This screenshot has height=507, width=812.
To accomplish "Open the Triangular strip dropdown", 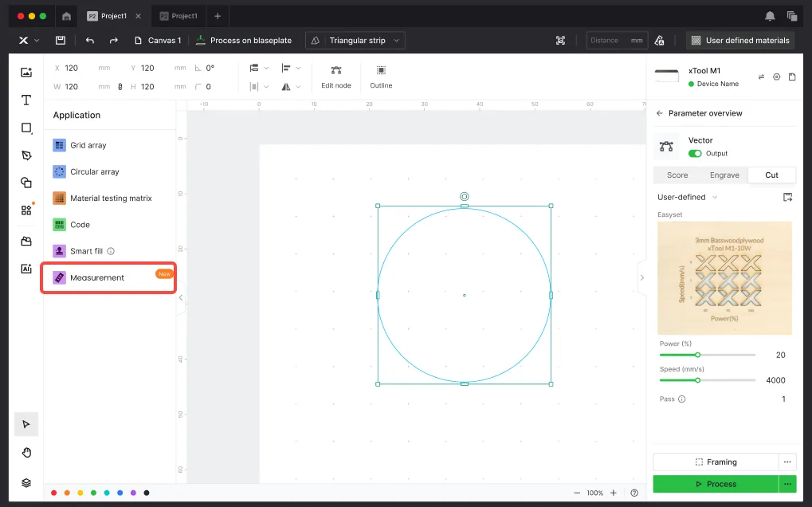I will point(355,41).
